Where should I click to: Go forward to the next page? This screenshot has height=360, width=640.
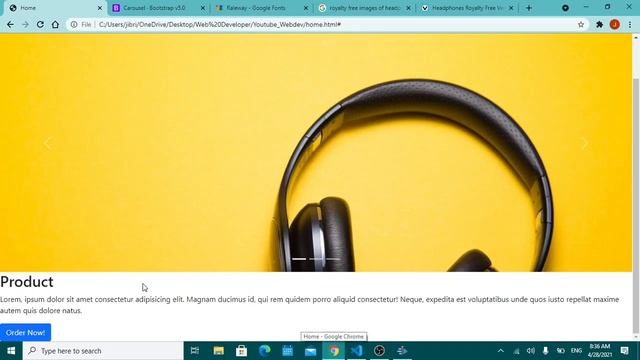25,24
